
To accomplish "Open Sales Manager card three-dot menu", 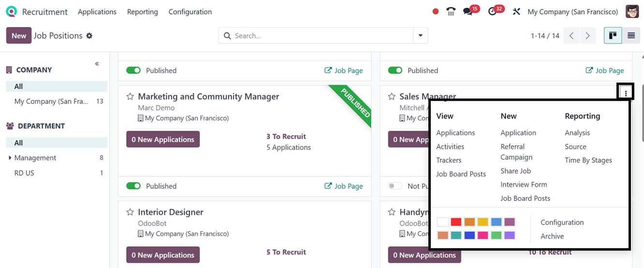I will 626,93.
